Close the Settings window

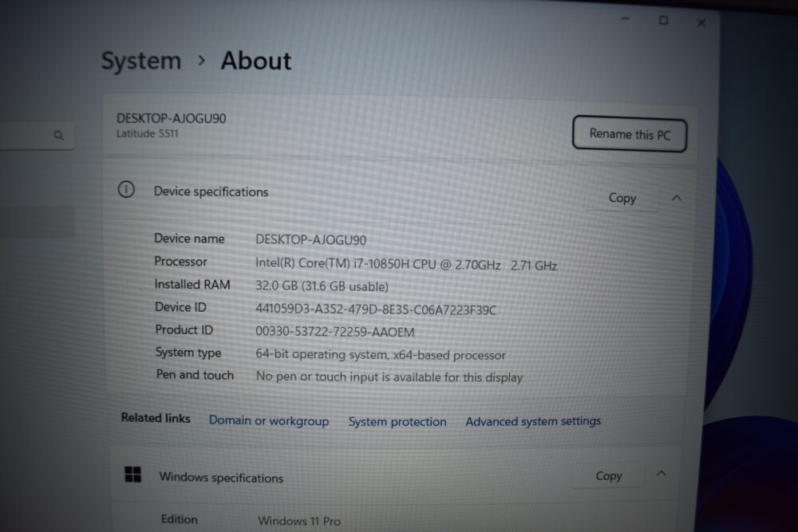(701, 23)
